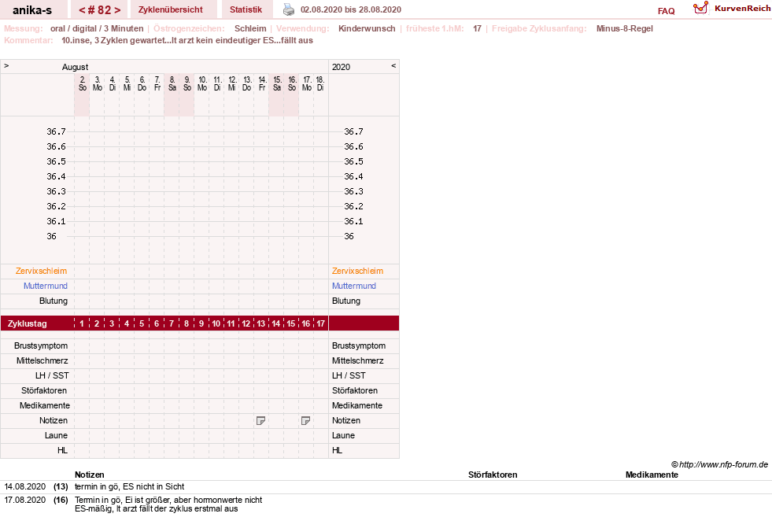Click the Kommentar text about 10.inse
Viewport: 772px width, 532px height.
pos(187,40)
